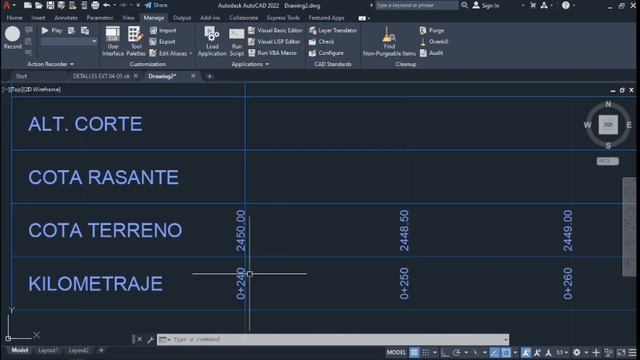Click the Undo arrow icon

tap(107, 5)
